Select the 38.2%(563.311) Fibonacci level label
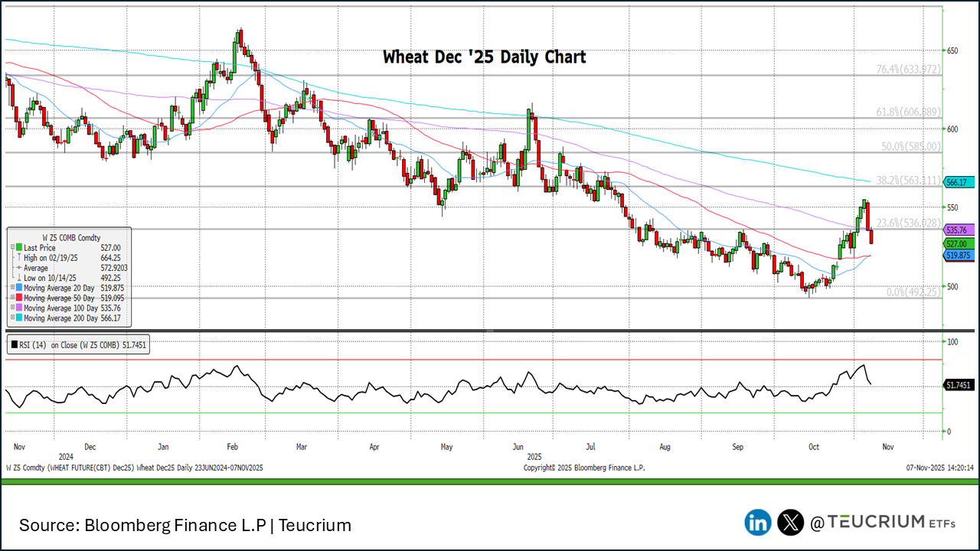This screenshot has height=551, width=980. (908, 181)
